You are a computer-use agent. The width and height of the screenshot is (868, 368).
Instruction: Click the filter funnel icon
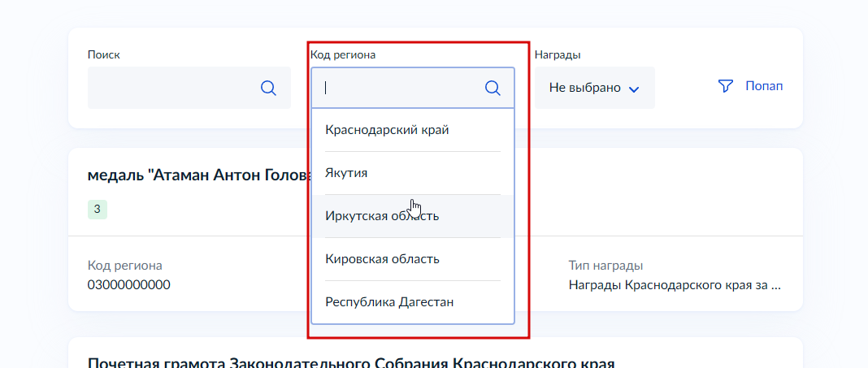click(726, 86)
